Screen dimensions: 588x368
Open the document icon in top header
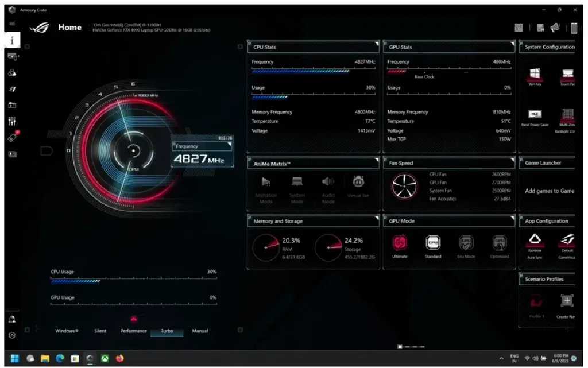click(x=540, y=28)
